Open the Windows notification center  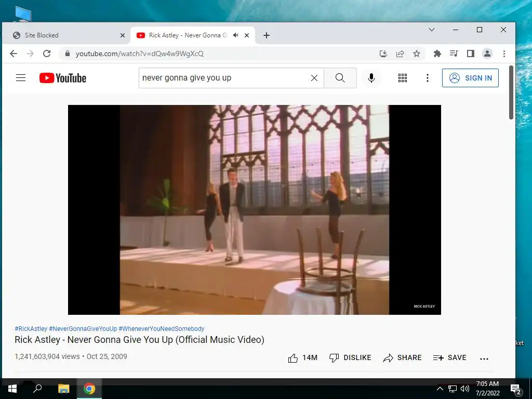click(x=516, y=389)
